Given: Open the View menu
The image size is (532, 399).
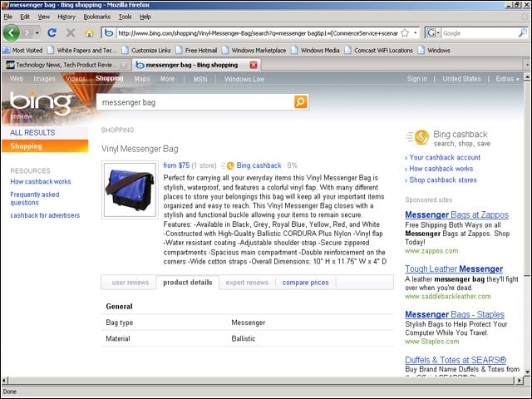Looking at the screenshot, I should point(43,17).
